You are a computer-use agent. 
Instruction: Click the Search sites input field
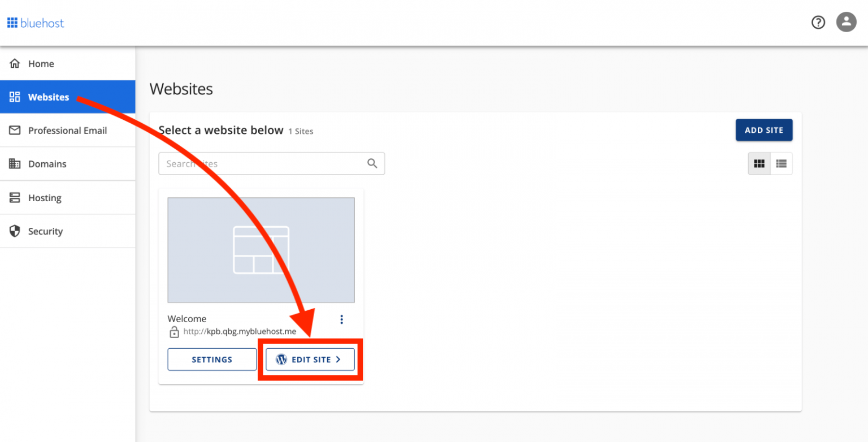260,163
